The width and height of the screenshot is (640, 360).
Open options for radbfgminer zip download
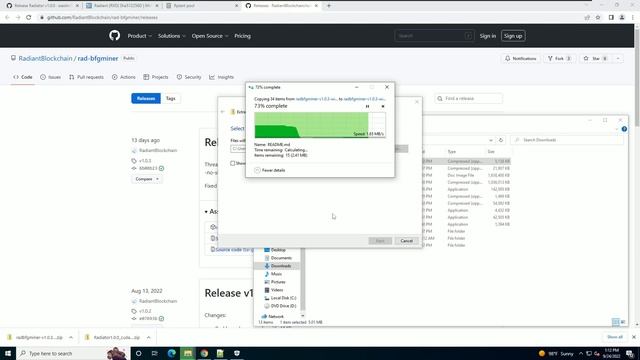coord(71,337)
